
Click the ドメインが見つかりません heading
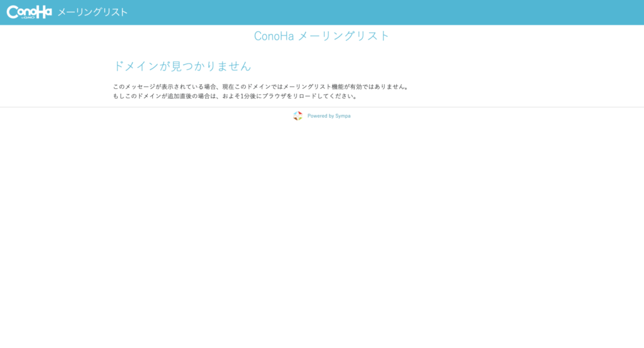click(182, 66)
